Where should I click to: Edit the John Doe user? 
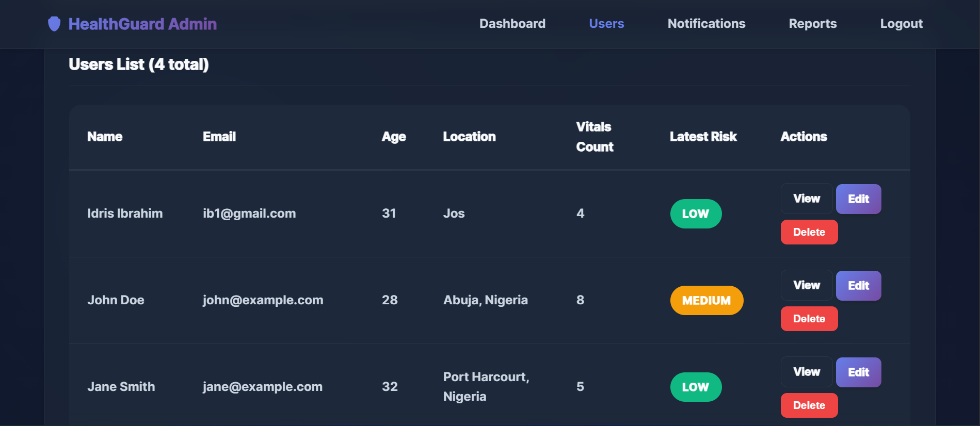point(858,286)
